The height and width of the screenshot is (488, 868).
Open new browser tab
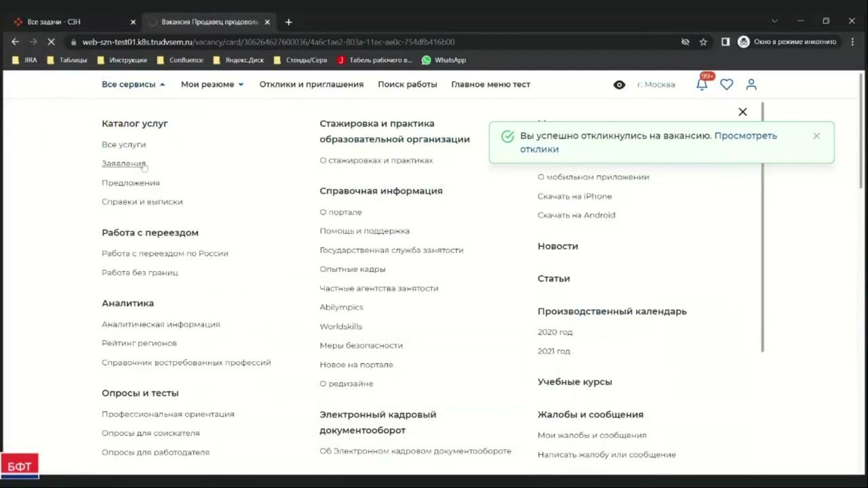[288, 22]
